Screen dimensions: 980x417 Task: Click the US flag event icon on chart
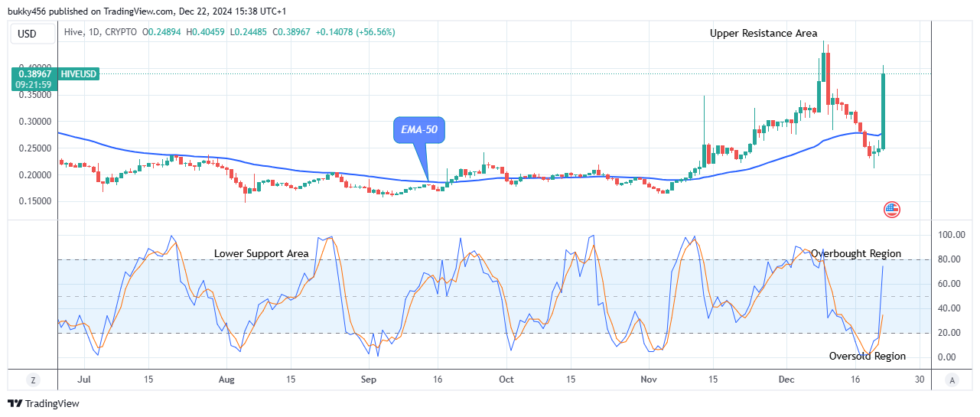tap(891, 209)
